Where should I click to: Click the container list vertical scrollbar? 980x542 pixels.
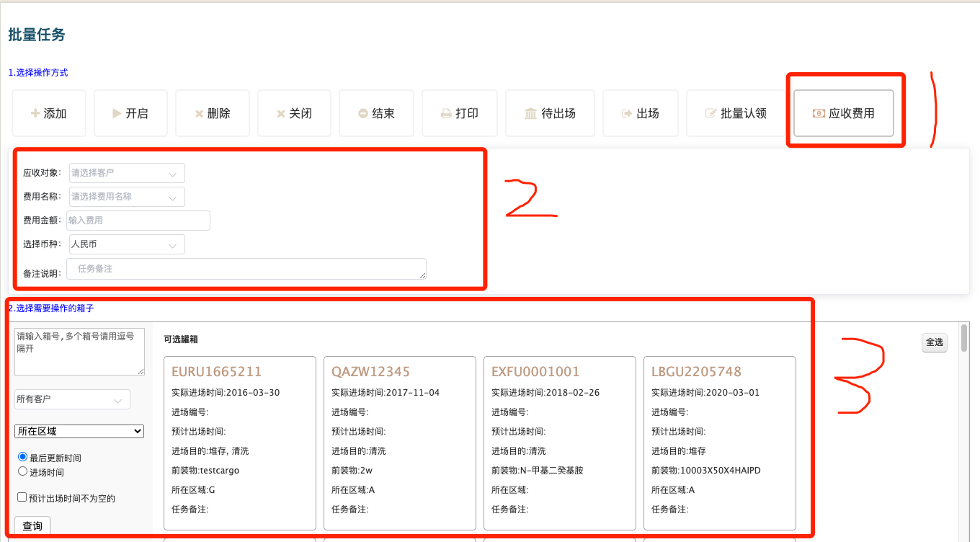pyautogui.click(x=963, y=432)
